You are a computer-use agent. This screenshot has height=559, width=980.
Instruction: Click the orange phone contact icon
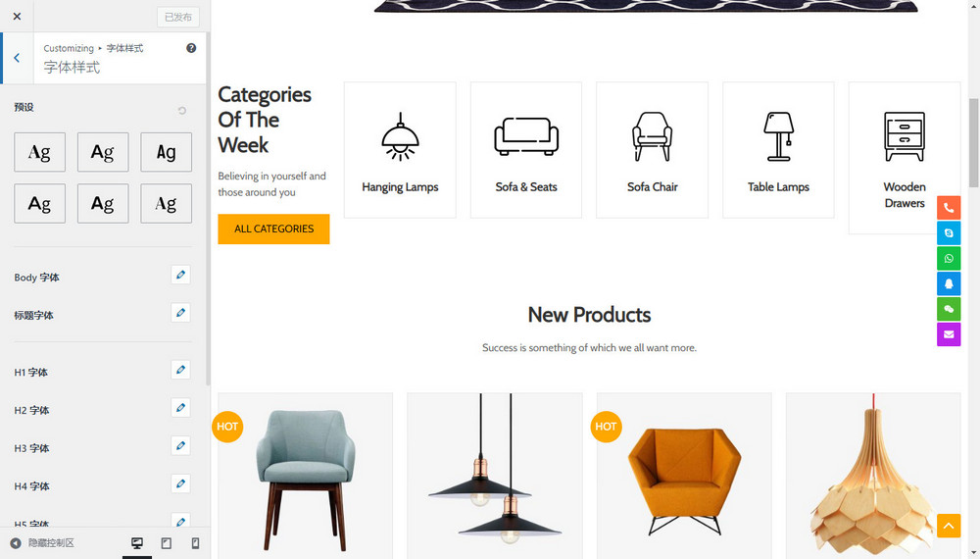pos(948,208)
